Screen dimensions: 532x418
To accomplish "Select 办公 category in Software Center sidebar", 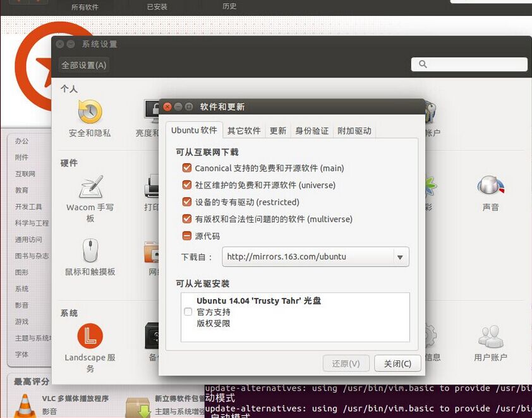I will coord(21,141).
